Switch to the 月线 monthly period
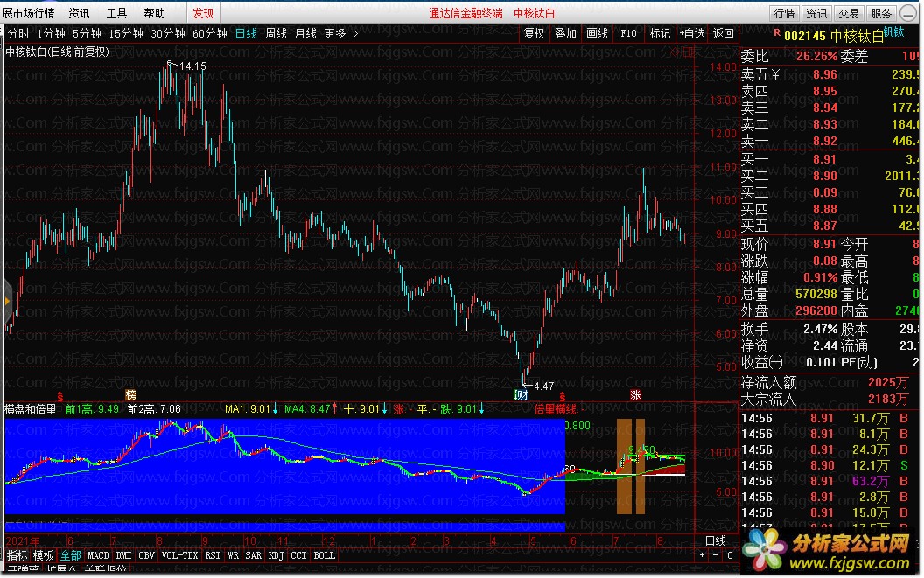The width and height of the screenshot is (924, 578). (305, 33)
